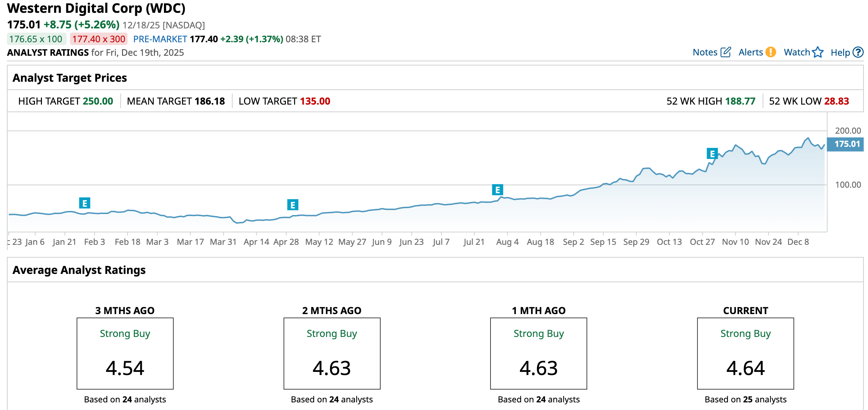Click the Notes pencil edit icon
The width and height of the screenshot is (868, 410).
click(726, 52)
